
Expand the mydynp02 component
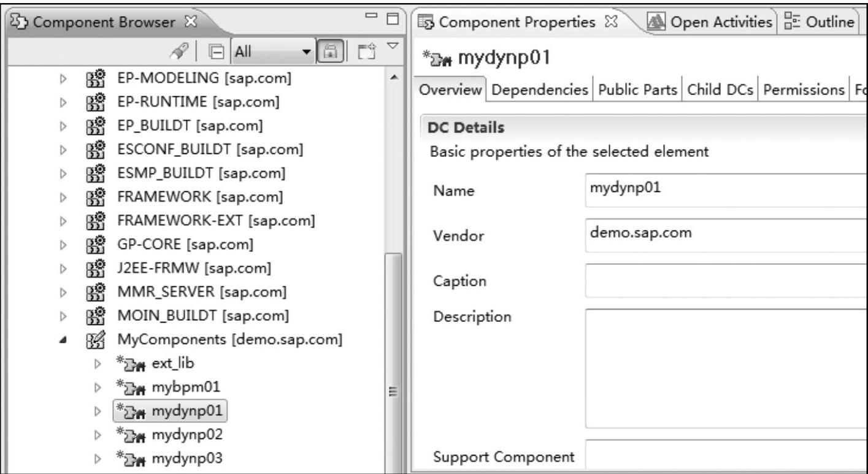(x=99, y=434)
